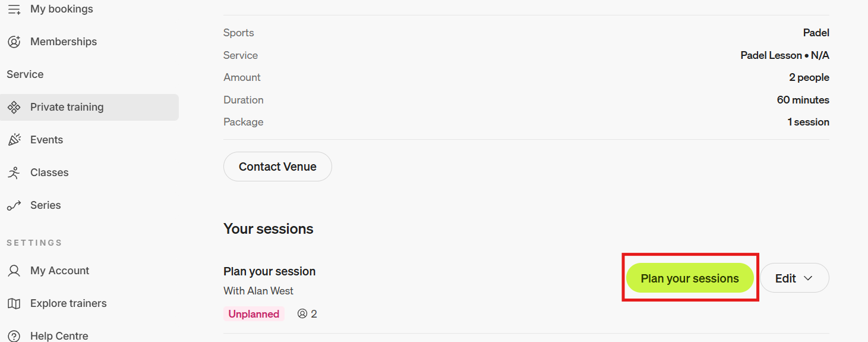
Task: Click the My Account person icon
Action: pos(14,271)
